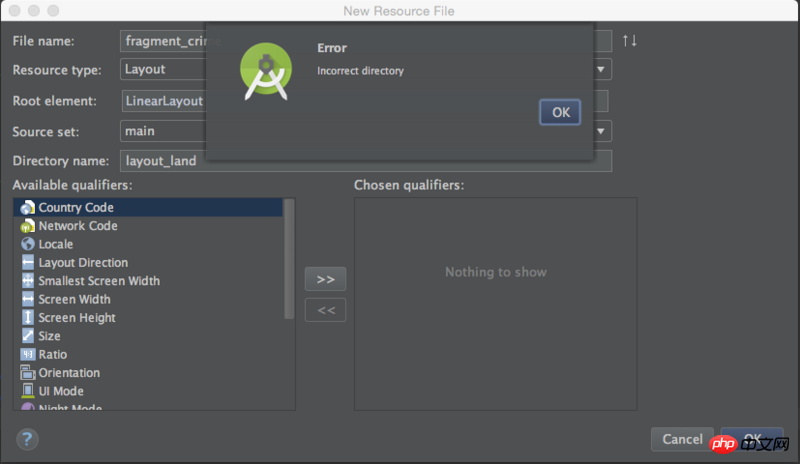
Task: Click the Orientation qualifier icon
Action: tap(28, 373)
